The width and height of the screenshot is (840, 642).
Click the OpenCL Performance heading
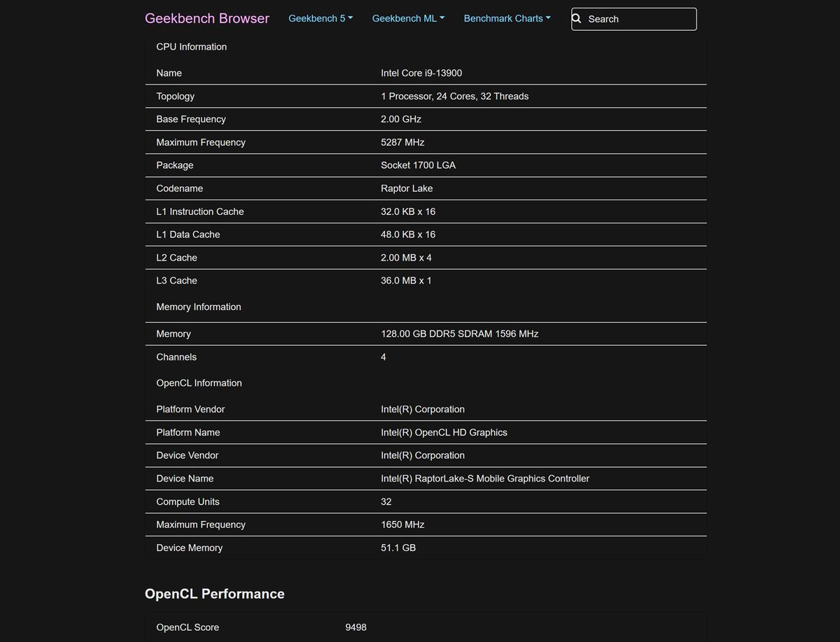(x=214, y=594)
